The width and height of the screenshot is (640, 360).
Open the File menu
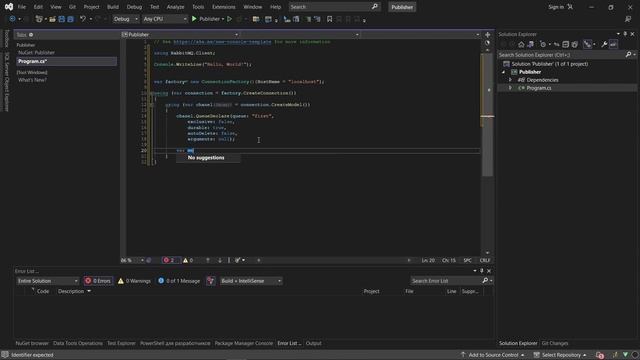pyautogui.click(x=22, y=7)
